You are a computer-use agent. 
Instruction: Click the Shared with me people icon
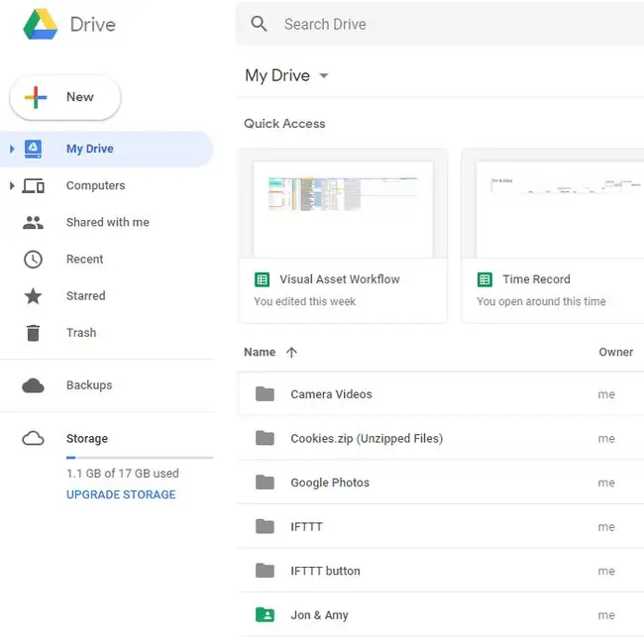point(33,223)
